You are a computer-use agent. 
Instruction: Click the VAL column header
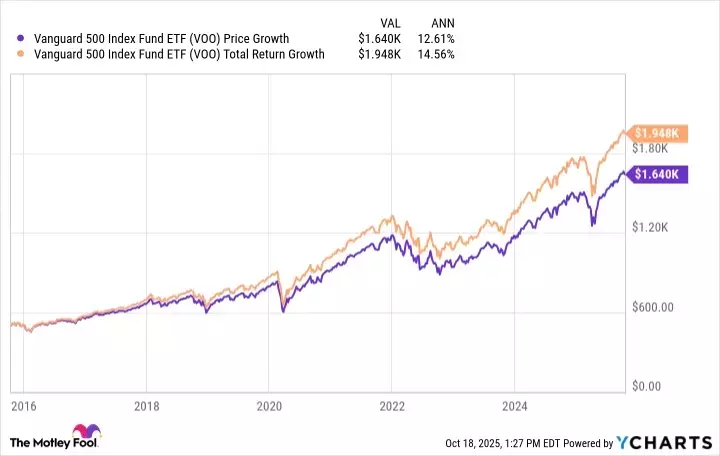tap(393, 22)
